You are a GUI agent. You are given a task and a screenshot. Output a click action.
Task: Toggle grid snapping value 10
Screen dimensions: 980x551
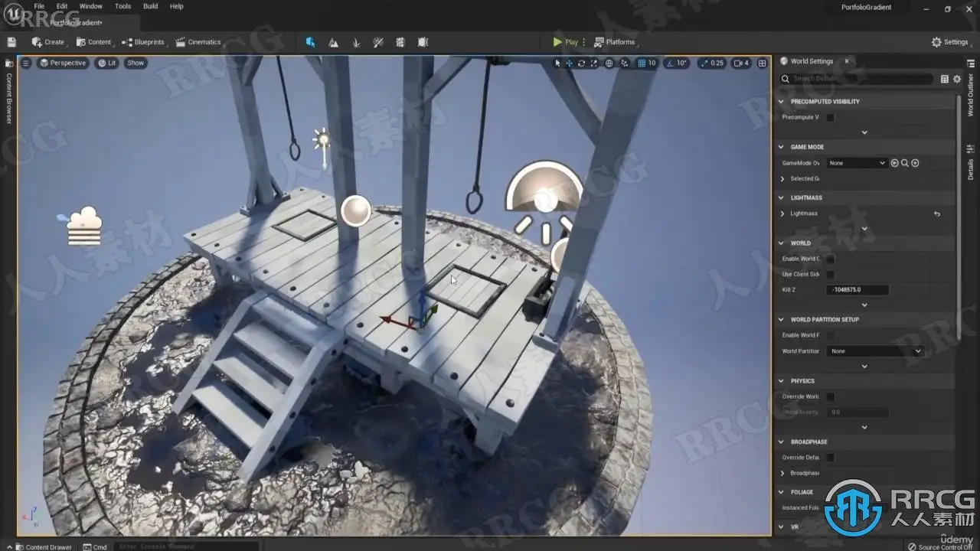647,63
